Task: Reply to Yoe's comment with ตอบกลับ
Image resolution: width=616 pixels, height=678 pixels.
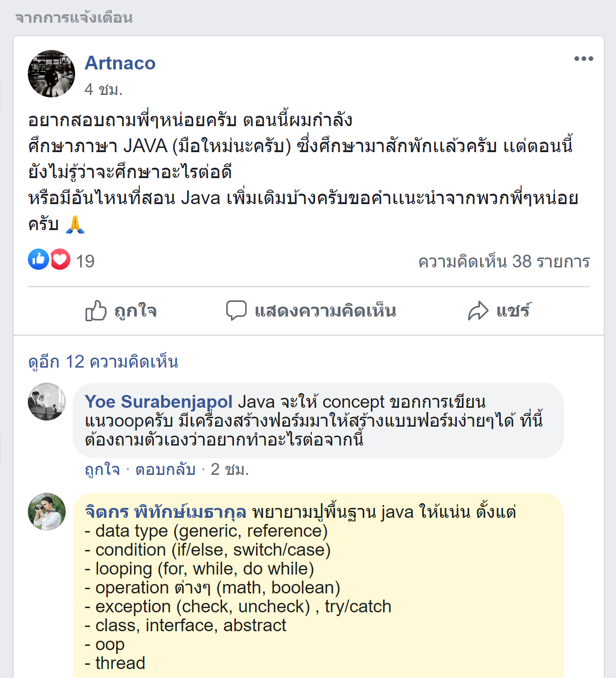Action: (x=165, y=470)
